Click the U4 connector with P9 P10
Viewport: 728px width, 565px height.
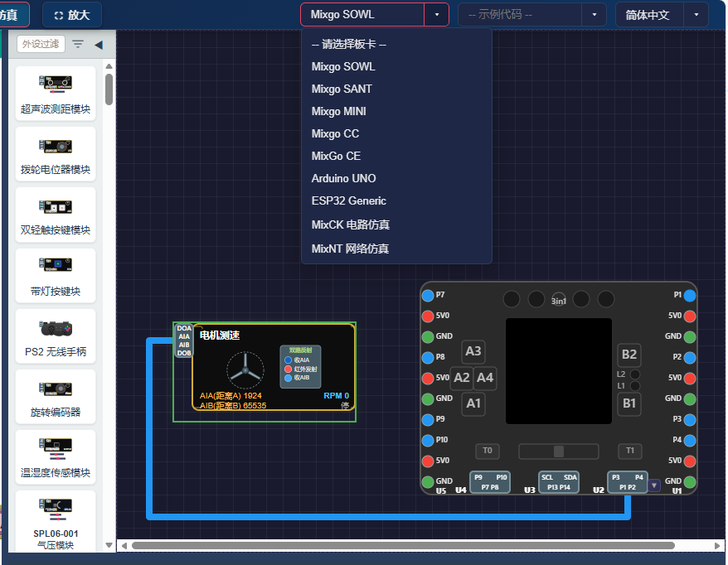pos(490,482)
